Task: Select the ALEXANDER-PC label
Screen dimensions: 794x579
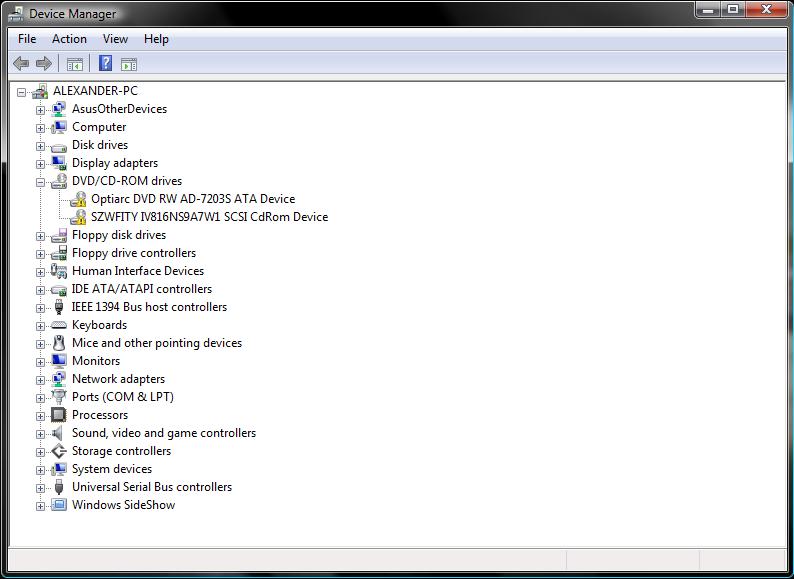Action: 95,91
